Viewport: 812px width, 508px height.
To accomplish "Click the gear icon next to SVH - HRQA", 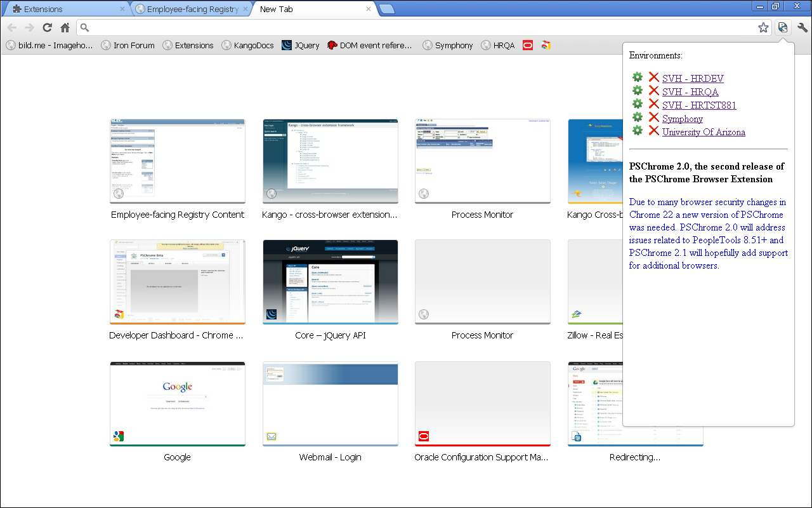I will pyautogui.click(x=638, y=91).
